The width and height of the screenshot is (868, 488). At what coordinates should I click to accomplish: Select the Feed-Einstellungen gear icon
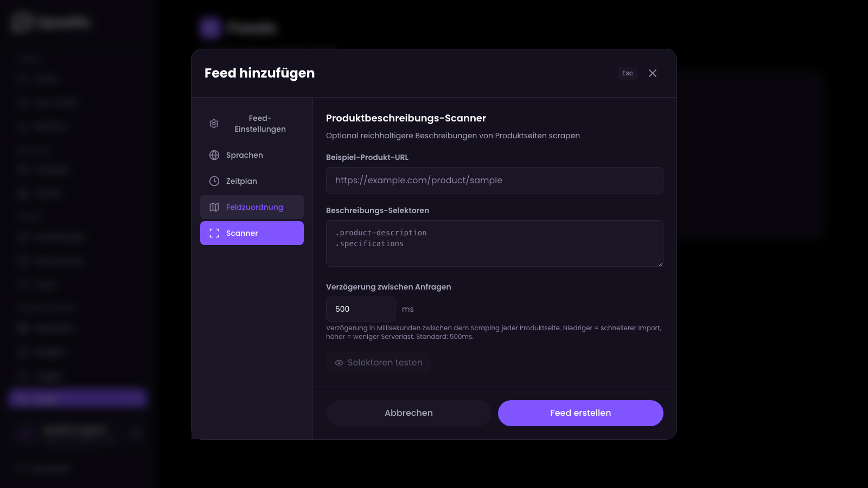tap(214, 124)
